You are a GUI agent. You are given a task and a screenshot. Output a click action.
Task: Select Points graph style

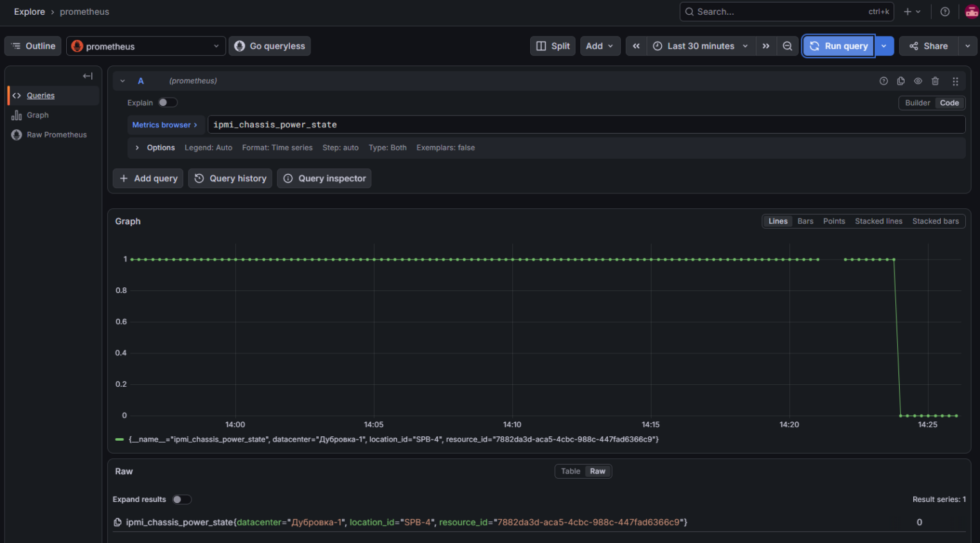pos(834,221)
